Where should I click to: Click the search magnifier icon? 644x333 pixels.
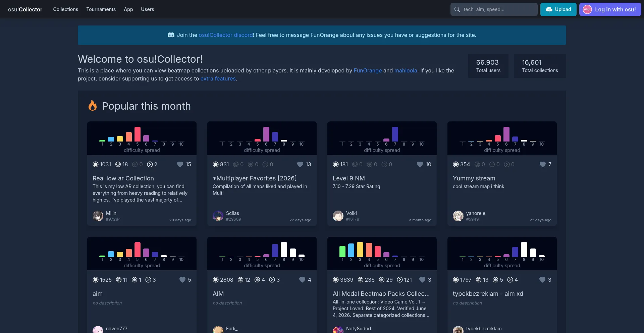(x=457, y=9)
